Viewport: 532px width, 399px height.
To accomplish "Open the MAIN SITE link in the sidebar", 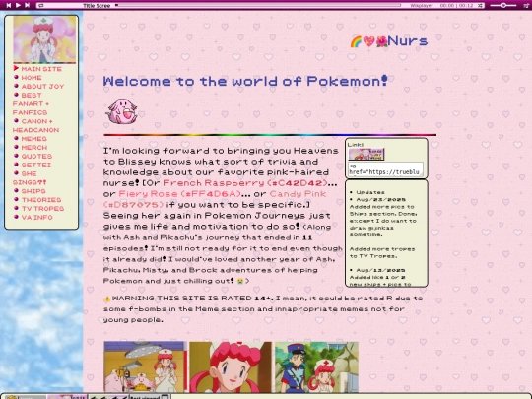I will click(x=41, y=69).
